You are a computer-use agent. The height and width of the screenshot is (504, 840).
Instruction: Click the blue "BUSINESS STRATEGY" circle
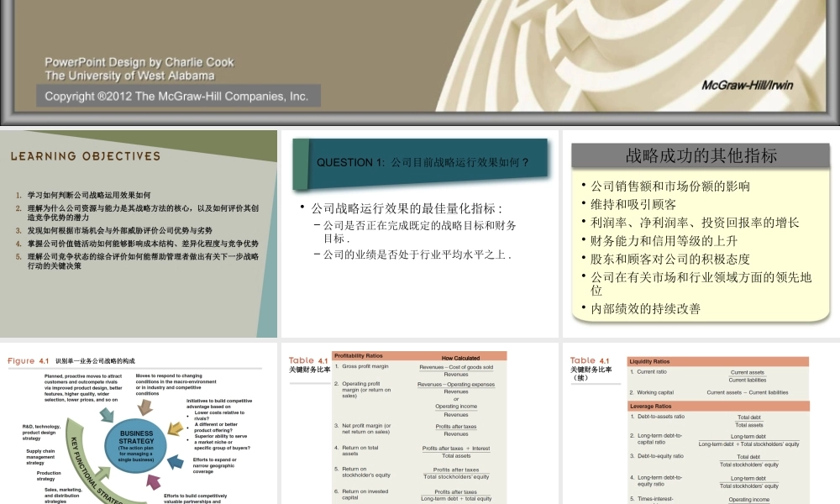coord(136,445)
